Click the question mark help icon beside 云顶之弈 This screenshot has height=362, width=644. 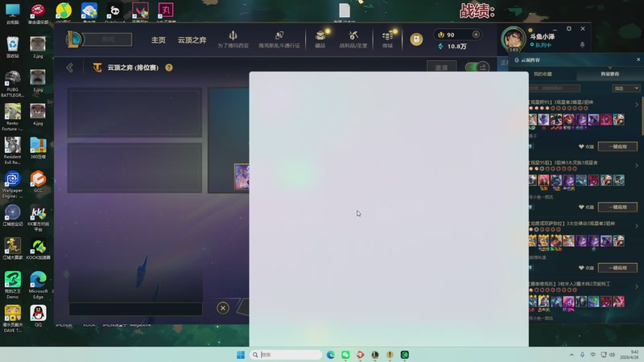[x=169, y=68]
